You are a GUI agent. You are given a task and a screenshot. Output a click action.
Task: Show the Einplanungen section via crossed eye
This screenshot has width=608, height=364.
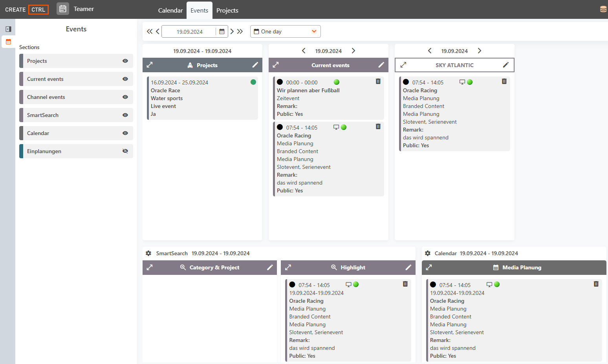coord(125,151)
